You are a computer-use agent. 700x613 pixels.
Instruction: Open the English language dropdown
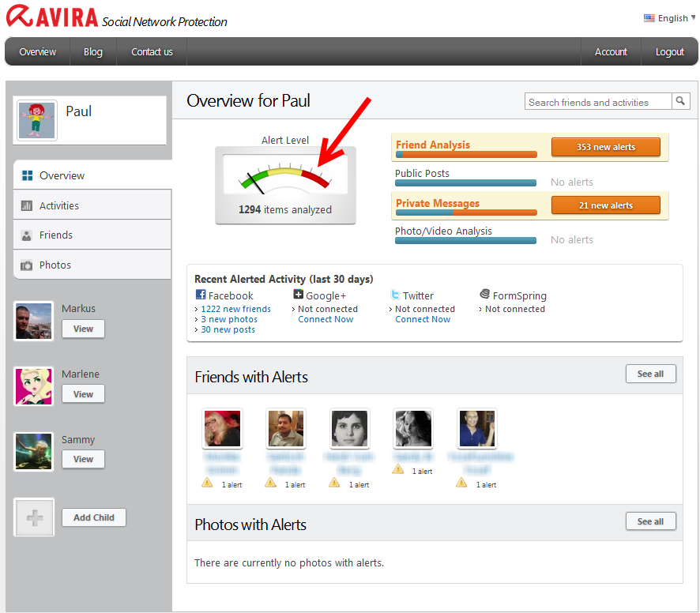(x=672, y=17)
